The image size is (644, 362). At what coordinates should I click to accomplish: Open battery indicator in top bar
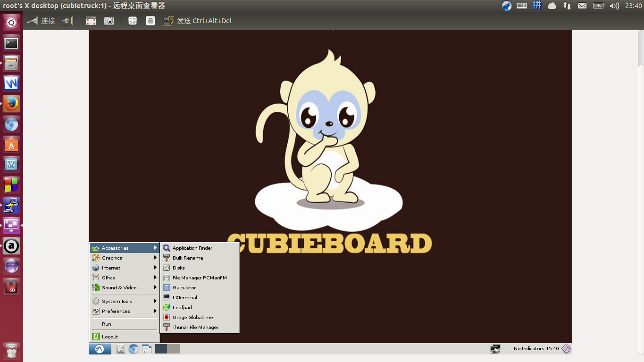pyautogui.click(x=598, y=6)
